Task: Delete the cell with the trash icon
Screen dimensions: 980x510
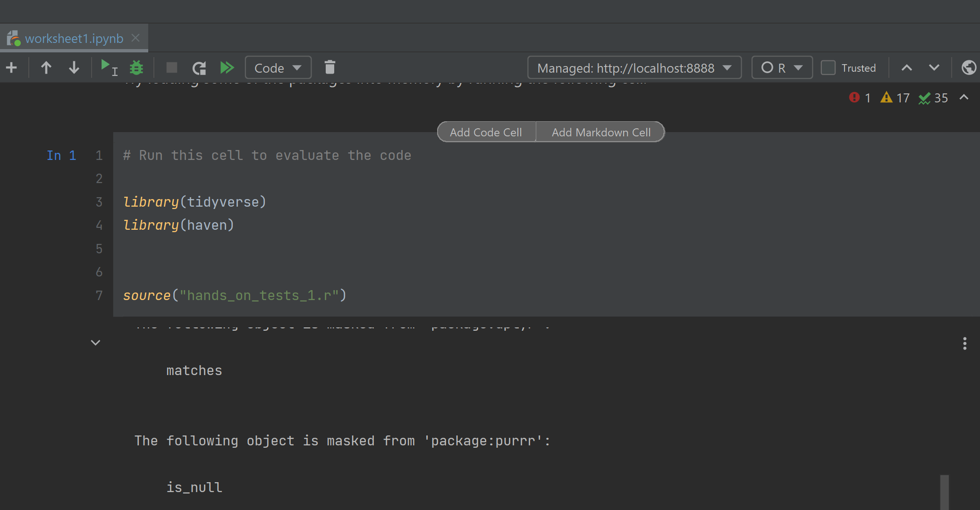Action: [330, 67]
